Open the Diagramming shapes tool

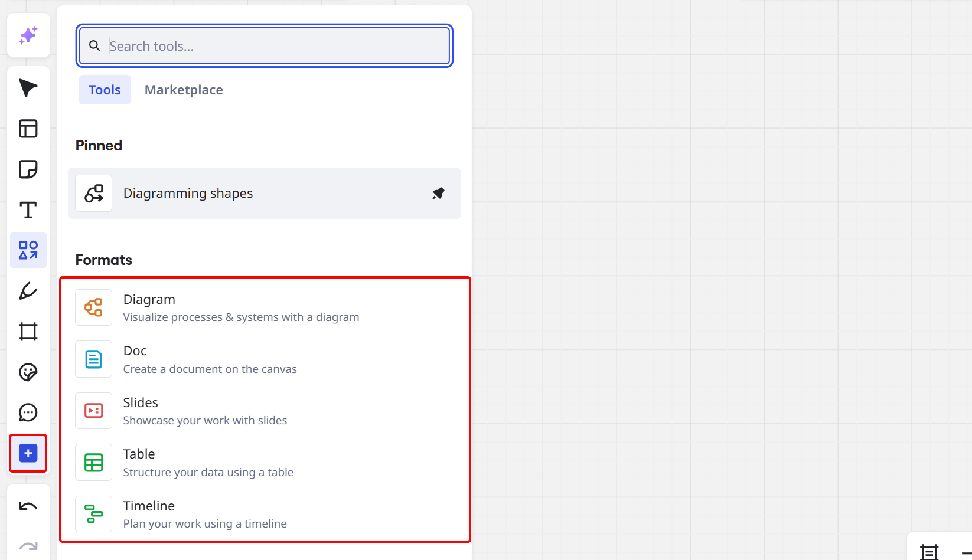188,193
